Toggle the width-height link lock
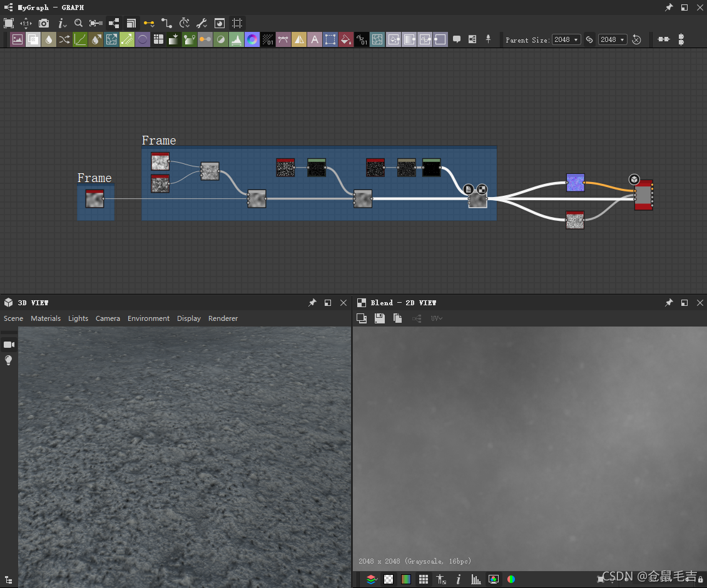 589,39
